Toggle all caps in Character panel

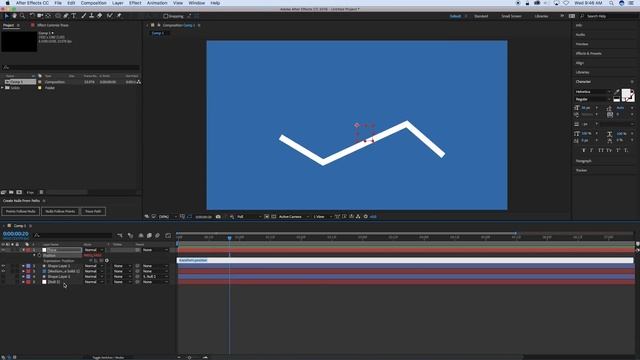601,151
